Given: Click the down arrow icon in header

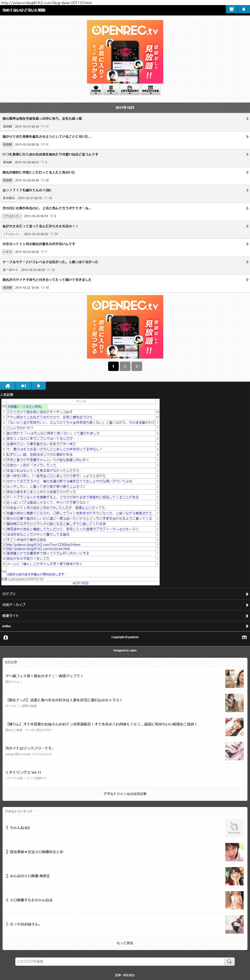Looking at the screenshot, I should pyautogui.click(x=244, y=9).
